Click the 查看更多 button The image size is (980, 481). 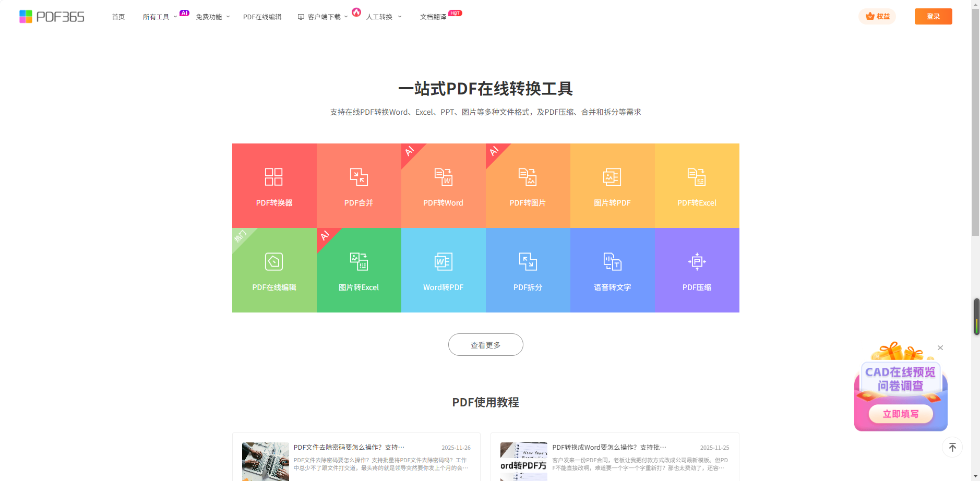(x=485, y=345)
